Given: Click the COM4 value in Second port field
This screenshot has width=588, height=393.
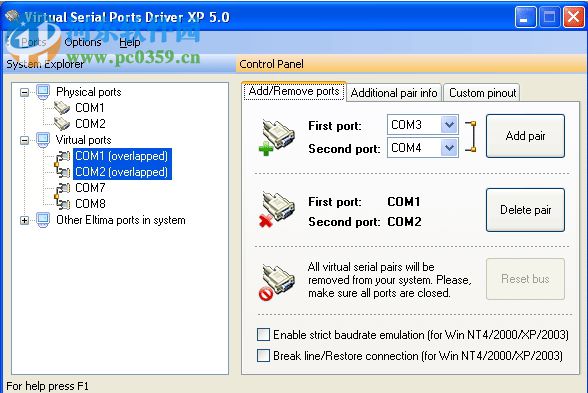Looking at the screenshot, I should pos(406,148).
